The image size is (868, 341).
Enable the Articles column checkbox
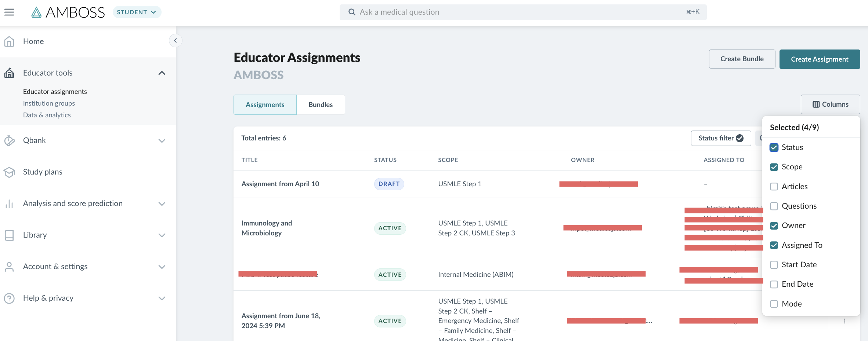[774, 187]
